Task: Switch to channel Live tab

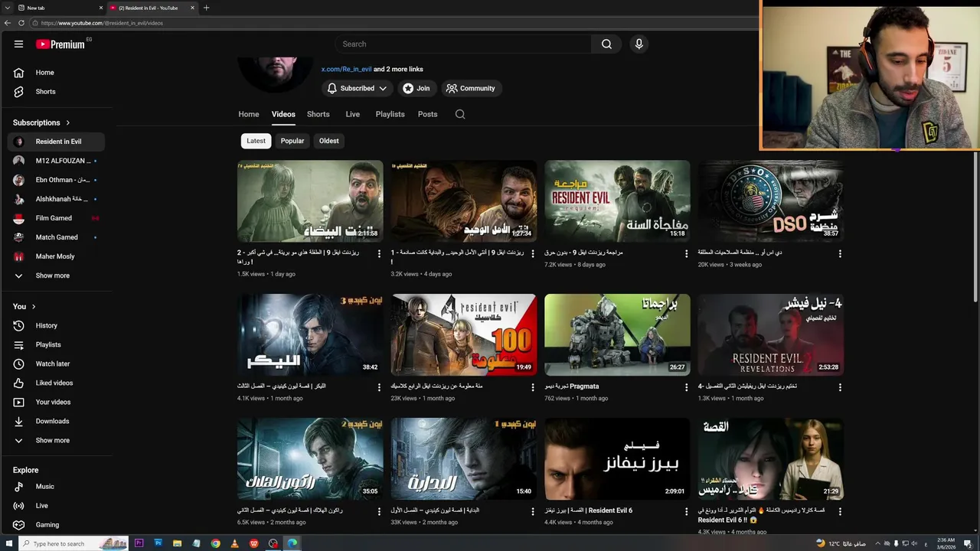Action: coord(352,114)
